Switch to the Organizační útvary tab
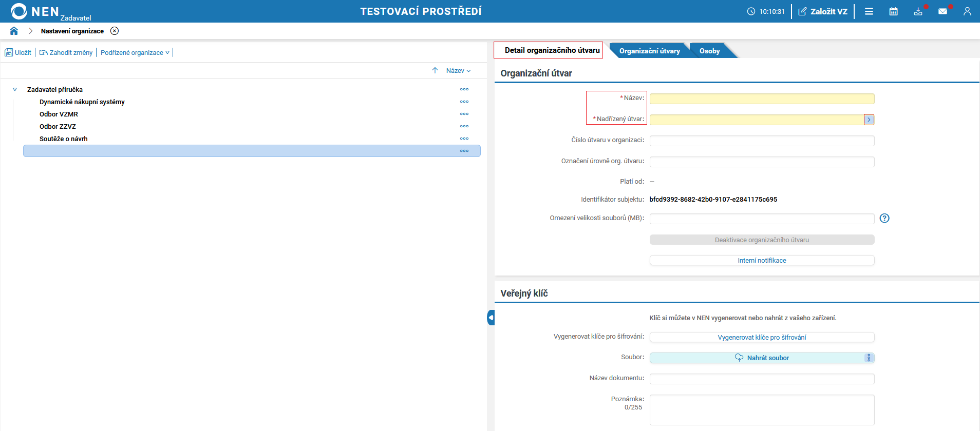Viewport: 980px width, 431px height. point(649,51)
